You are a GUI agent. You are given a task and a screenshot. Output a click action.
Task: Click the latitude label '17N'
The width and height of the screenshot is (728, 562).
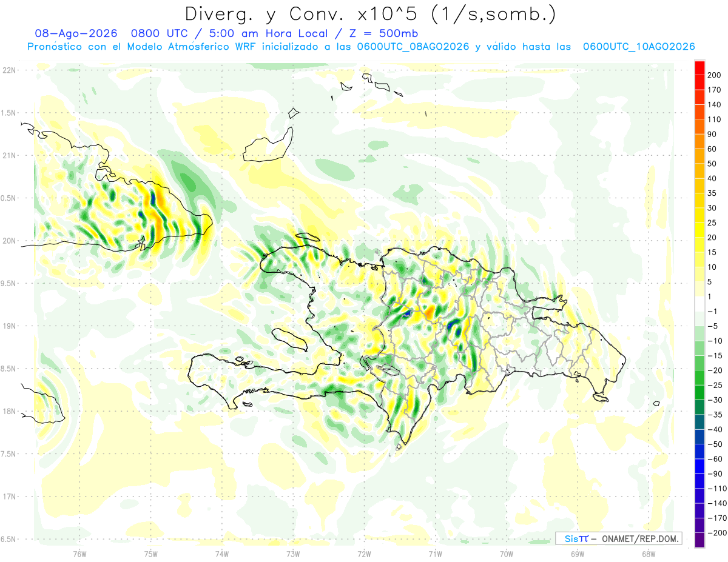pyautogui.click(x=9, y=497)
